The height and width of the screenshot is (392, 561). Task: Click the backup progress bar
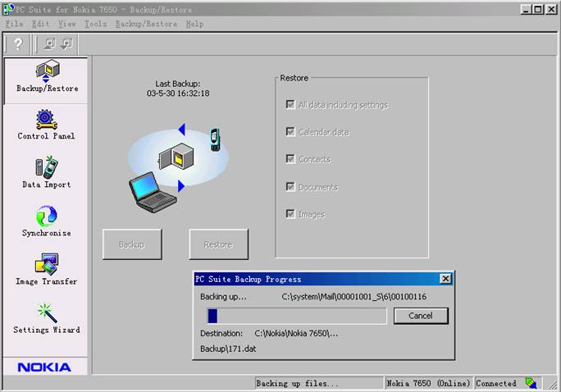click(297, 317)
